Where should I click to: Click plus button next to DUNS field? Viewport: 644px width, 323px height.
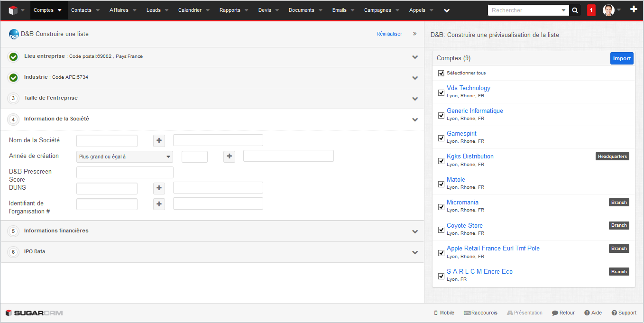[x=159, y=188]
